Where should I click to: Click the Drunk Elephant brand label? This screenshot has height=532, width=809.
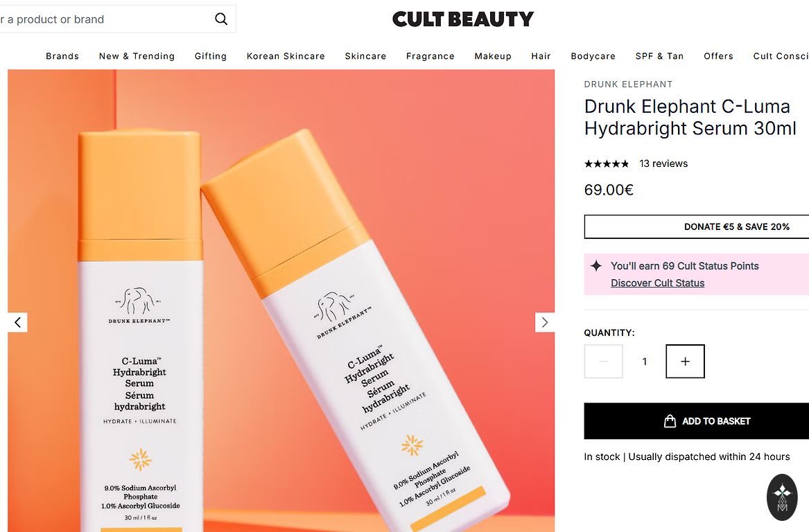(x=629, y=84)
